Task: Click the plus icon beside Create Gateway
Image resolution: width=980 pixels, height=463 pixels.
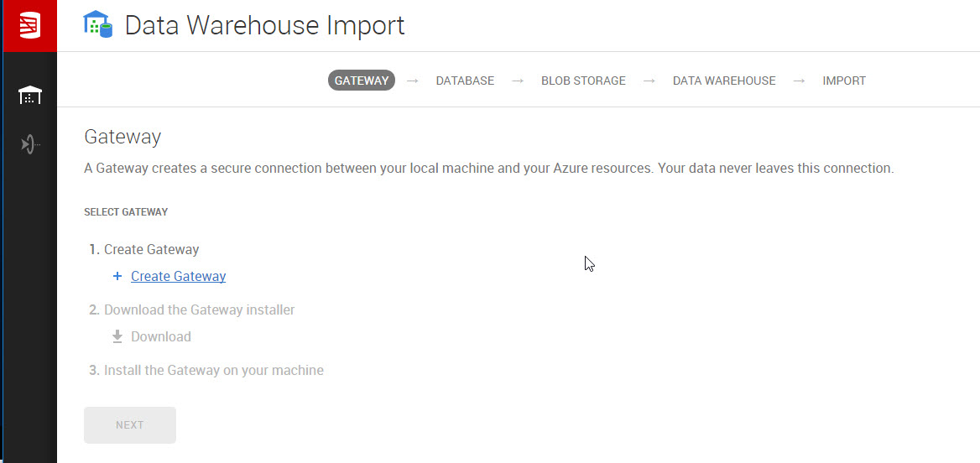Action: coord(117,276)
